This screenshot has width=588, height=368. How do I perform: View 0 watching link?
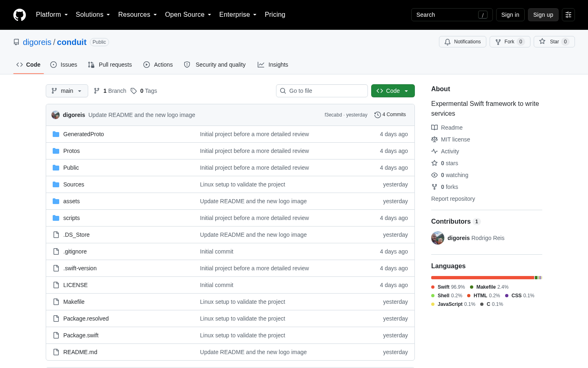(x=450, y=175)
